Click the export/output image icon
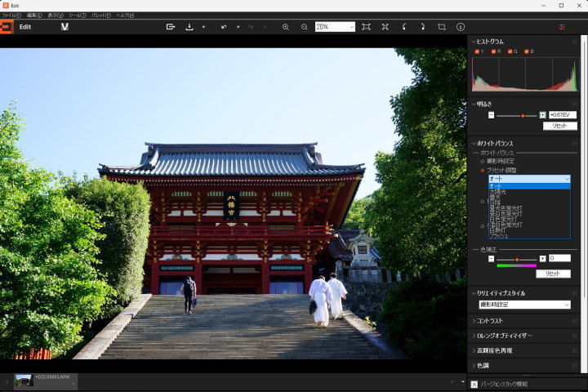 tap(170, 27)
